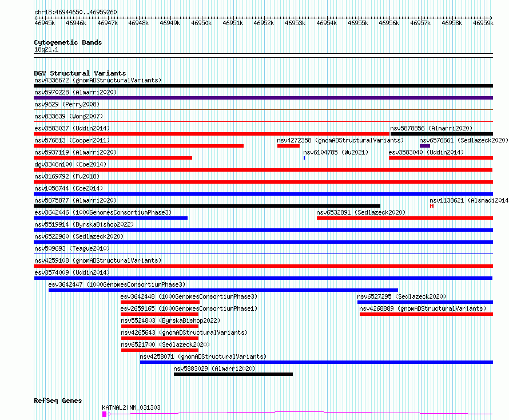Select nsv5878856 (Almarri2020) label
The height and width of the screenshot is (420, 509).
(431, 128)
